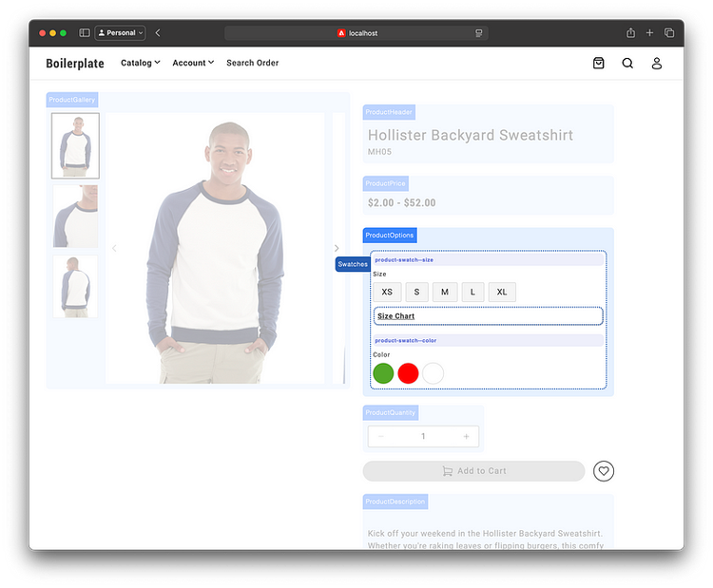This screenshot has width=713, height=588.
Task: Go back with browser back arrow
Action: 157,32
